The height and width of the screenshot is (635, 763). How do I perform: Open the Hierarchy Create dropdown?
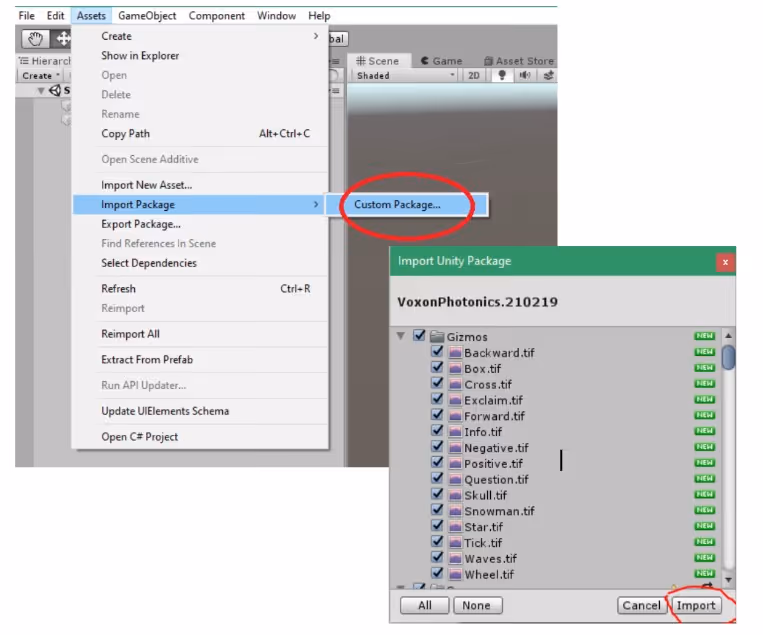pyautogui.click(x=41, y=75)
